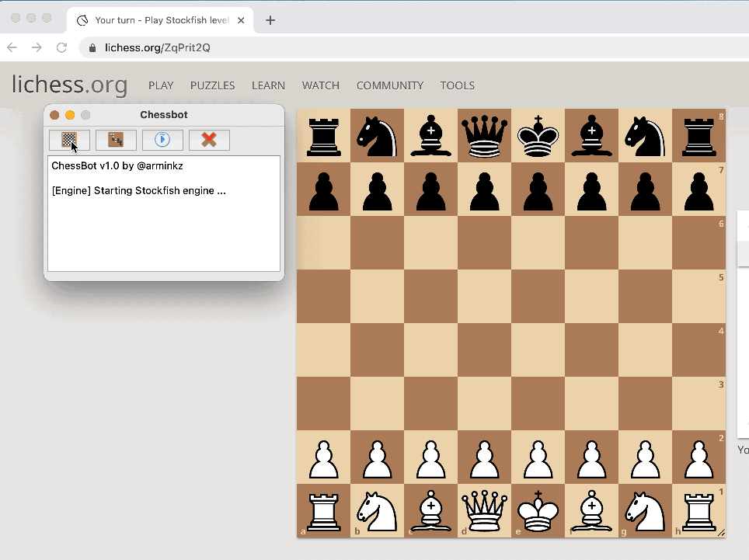Select the white pawn on e2
Viewport: 749px width, 560px height.
click(x=538, y=457)
